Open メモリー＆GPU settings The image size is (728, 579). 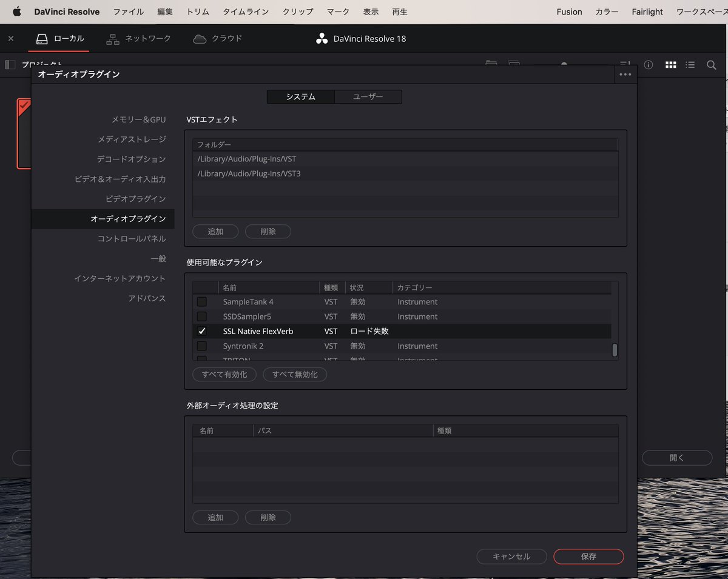point(138,120)
